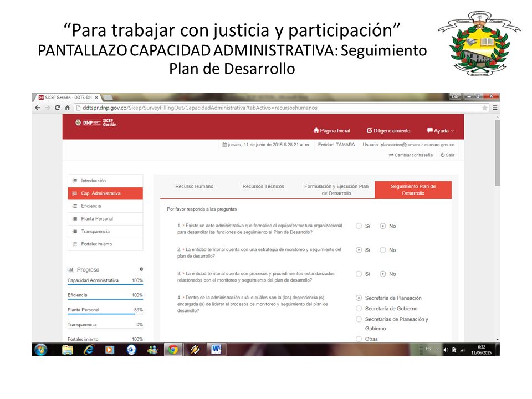Screen dimensions: 532x399
Task: Open the Progreso settings gear
Action: [x=141, y=269]
